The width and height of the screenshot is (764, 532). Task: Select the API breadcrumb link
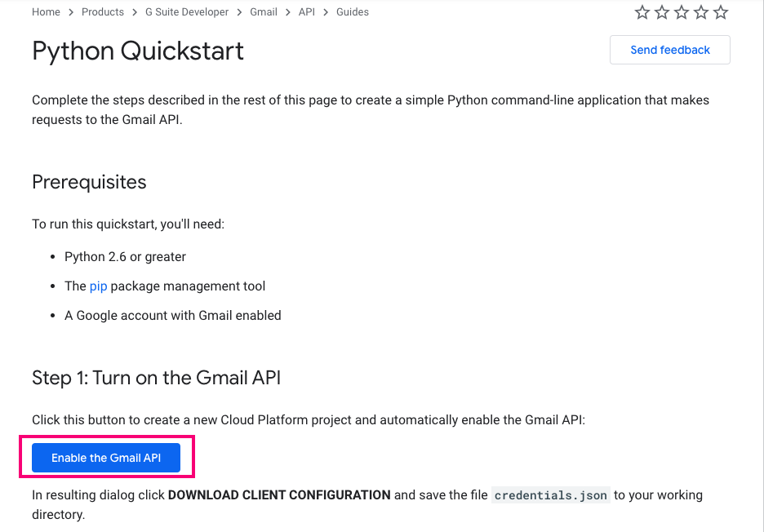tap(307, 12)
